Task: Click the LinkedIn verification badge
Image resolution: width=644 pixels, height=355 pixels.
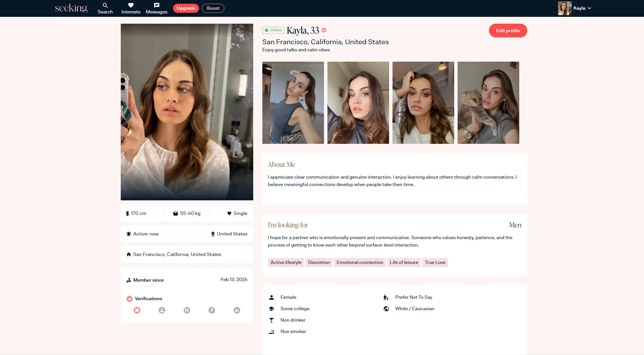Action: point(237,310)
